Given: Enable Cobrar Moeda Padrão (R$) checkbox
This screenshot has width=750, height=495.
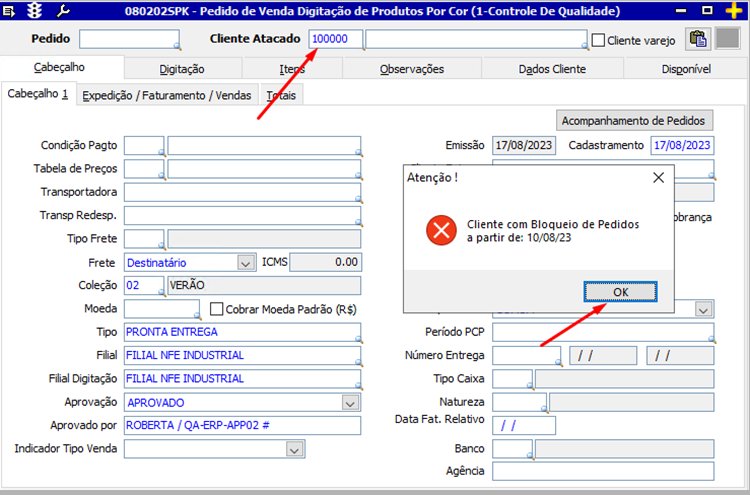Looking at the screenshot, I should point(216,309).
